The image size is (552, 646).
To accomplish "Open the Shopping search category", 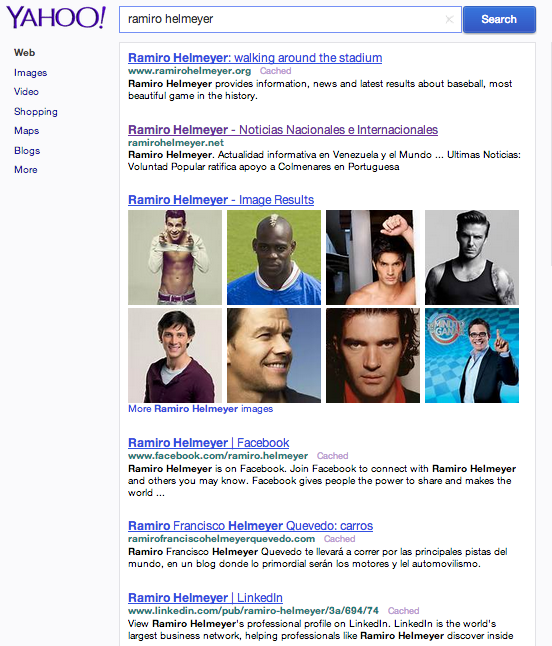I will click(36, 111).
